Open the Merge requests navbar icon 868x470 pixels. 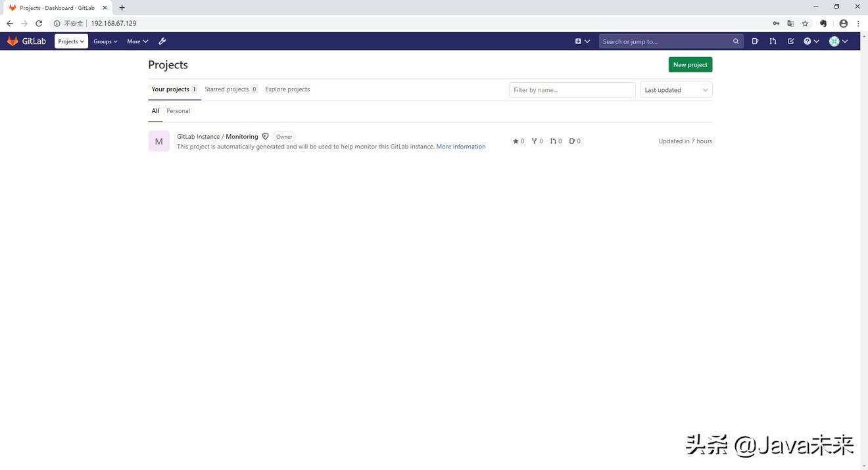(773, 41)
